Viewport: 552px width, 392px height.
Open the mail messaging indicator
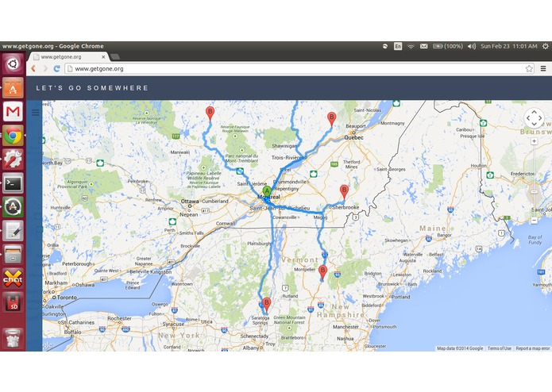point(424,46)
